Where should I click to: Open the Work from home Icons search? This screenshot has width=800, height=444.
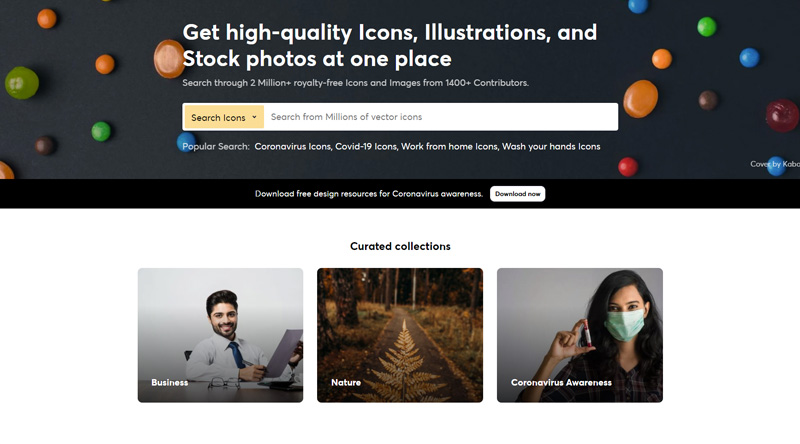point(449,146)
